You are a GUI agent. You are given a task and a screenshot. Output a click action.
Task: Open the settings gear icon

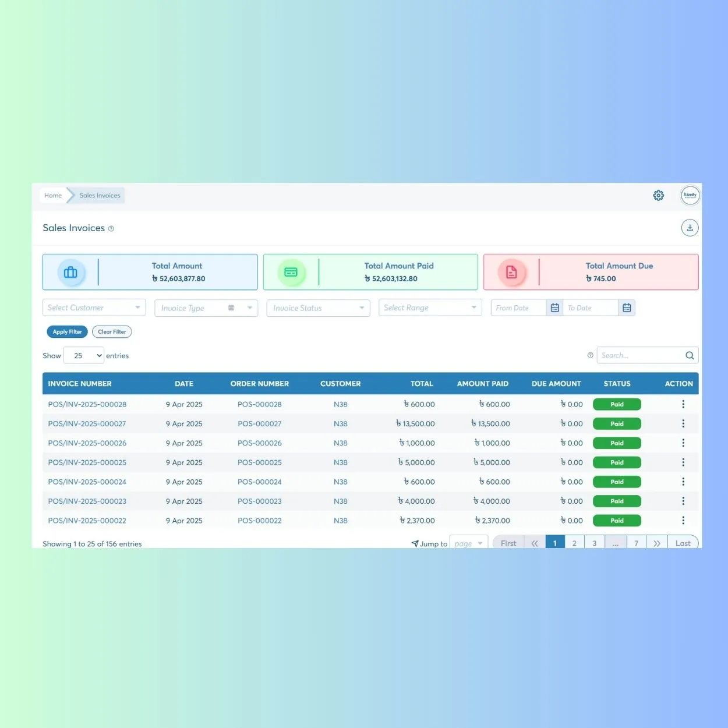click(658, 196)
